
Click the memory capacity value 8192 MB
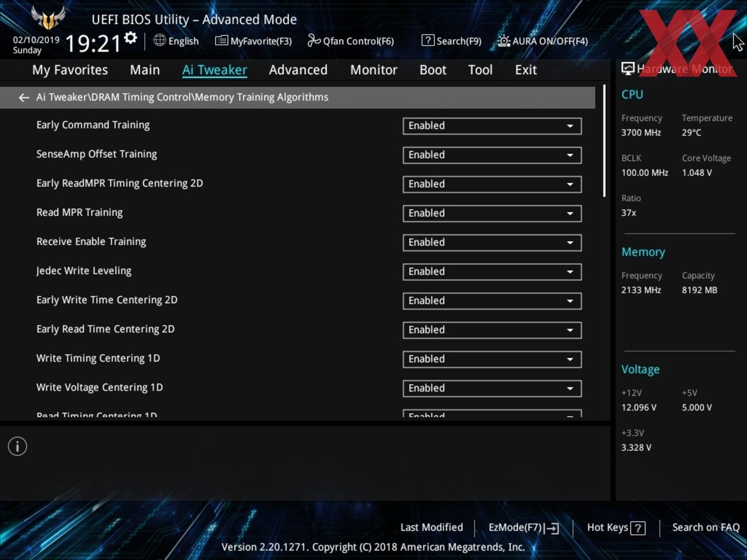pos(699,290)
